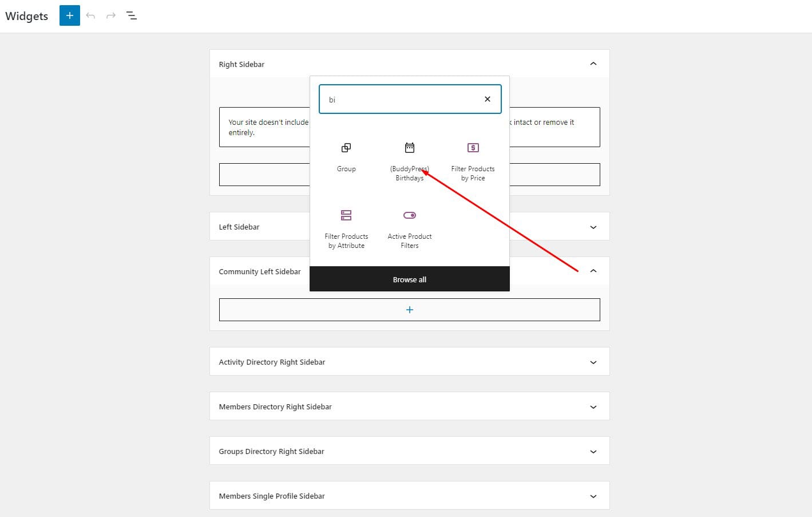812x517 pixels.
Task: Add Filter Products by Attribute block
Action: click(x=346, y=228)
